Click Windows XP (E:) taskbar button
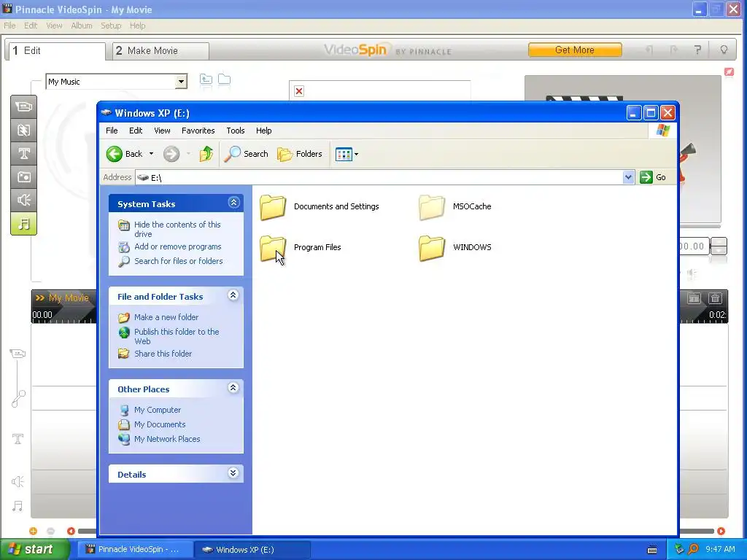This screenshot has width=747, height=560. pyautogui.click(x=252, y=550)
